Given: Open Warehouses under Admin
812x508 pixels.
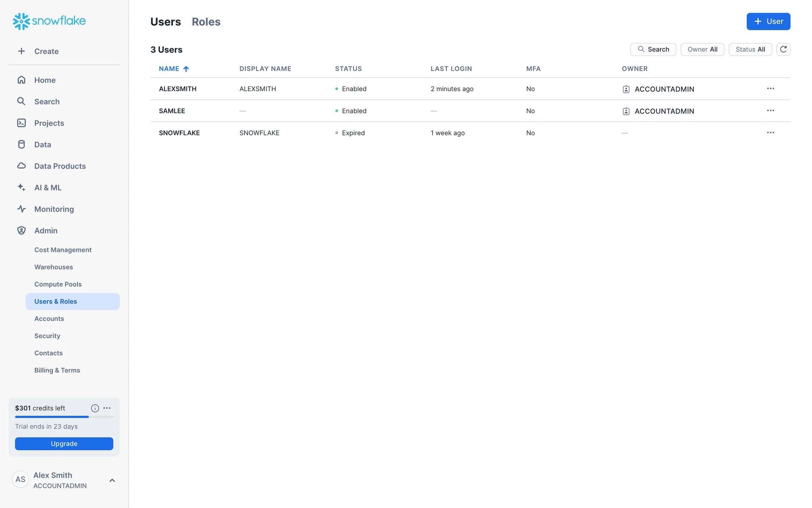Looking at the screenshot, I should tap(53, 267).
